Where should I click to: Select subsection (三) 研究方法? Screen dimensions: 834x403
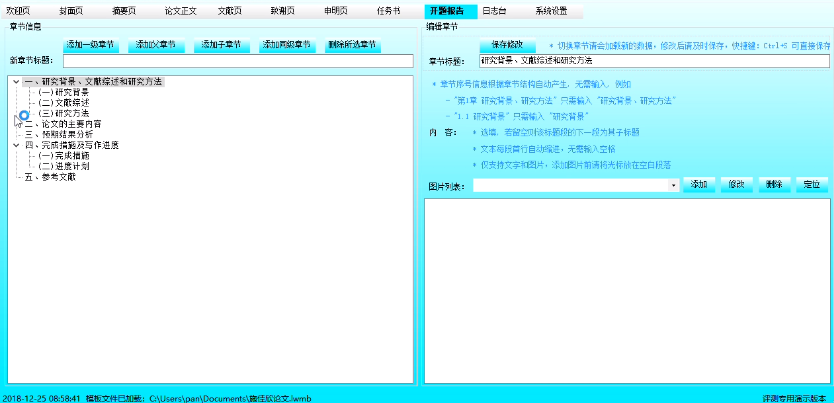pos(64,113)
